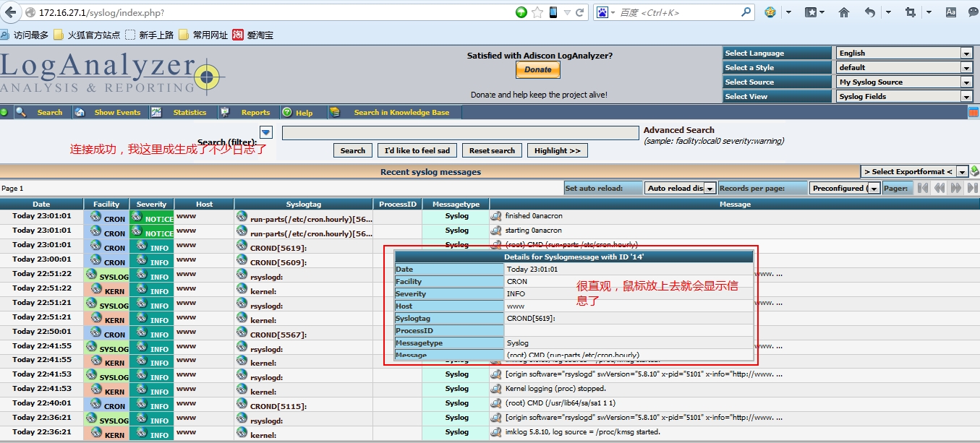The image size is (980, 443).
Task: Click the I'd like to feel sad button
Action: click(417, 150)
